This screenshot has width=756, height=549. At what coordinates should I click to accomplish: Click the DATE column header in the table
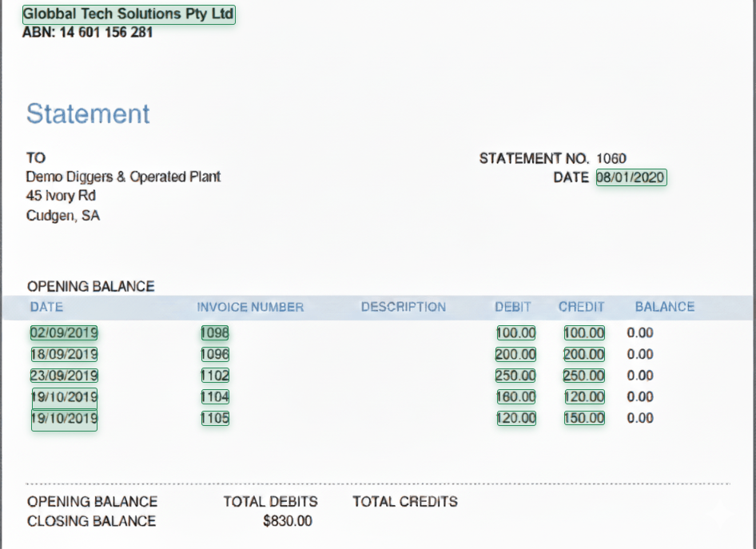47,307
